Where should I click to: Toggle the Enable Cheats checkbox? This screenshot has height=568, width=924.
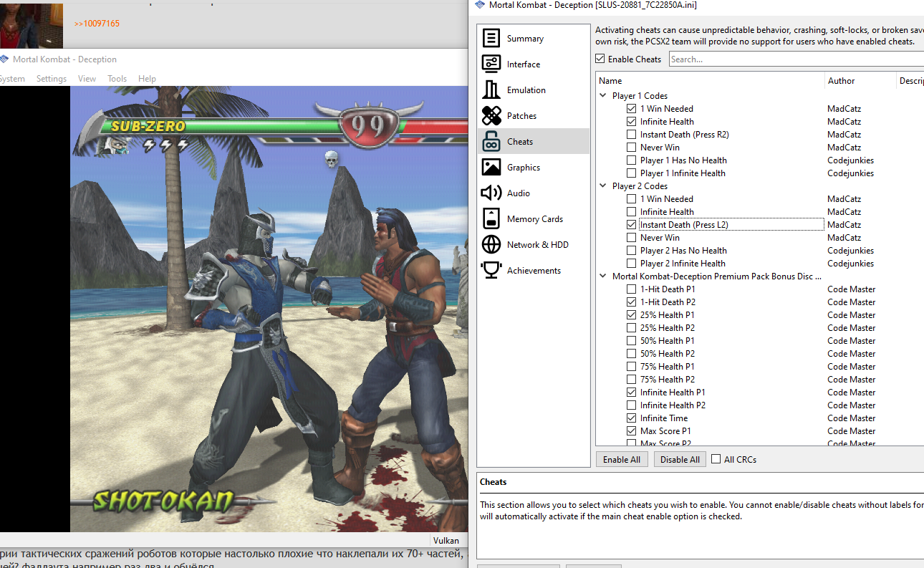pos(600,59)
